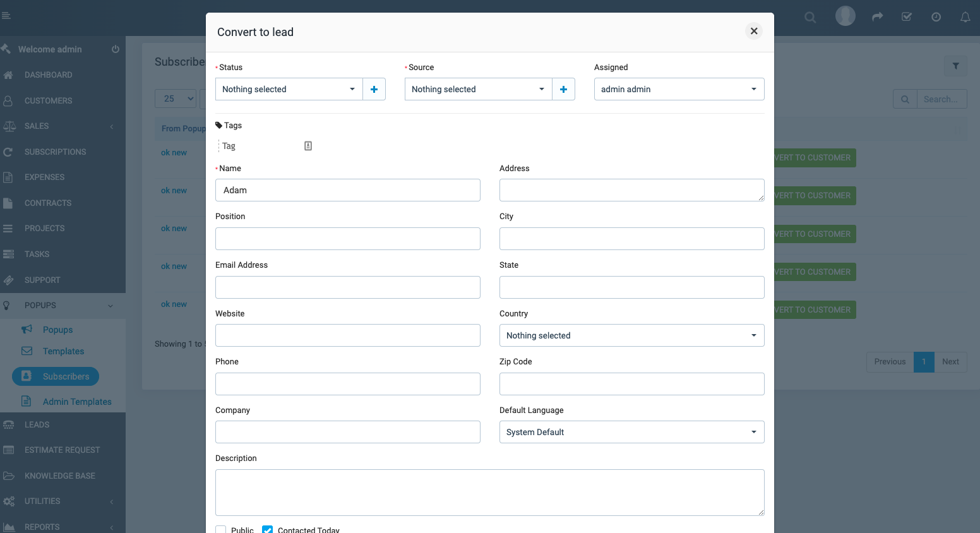Open the Default Language dropdown

pos(632,432)
